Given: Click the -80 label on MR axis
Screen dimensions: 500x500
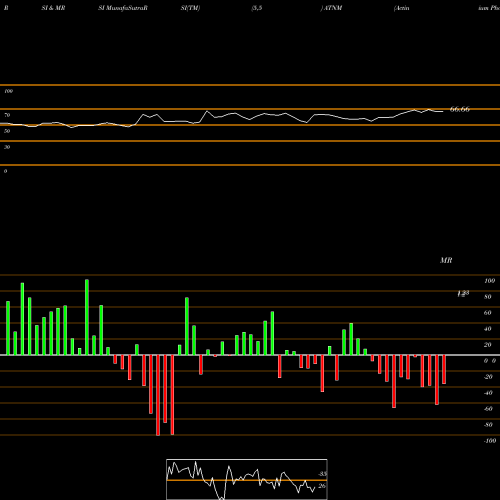Looking at the screenshot, I should click(x=488, y=425).
